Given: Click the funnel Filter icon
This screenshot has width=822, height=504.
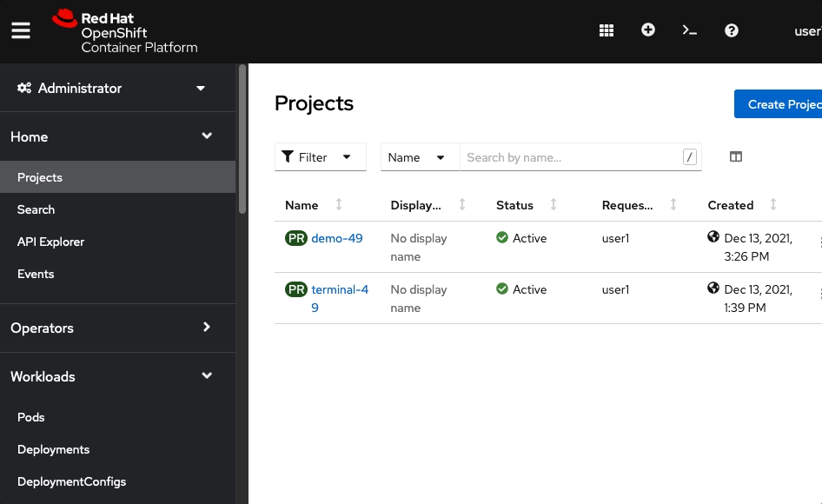Looking at the screenshot, I should (x=288, y=156).
